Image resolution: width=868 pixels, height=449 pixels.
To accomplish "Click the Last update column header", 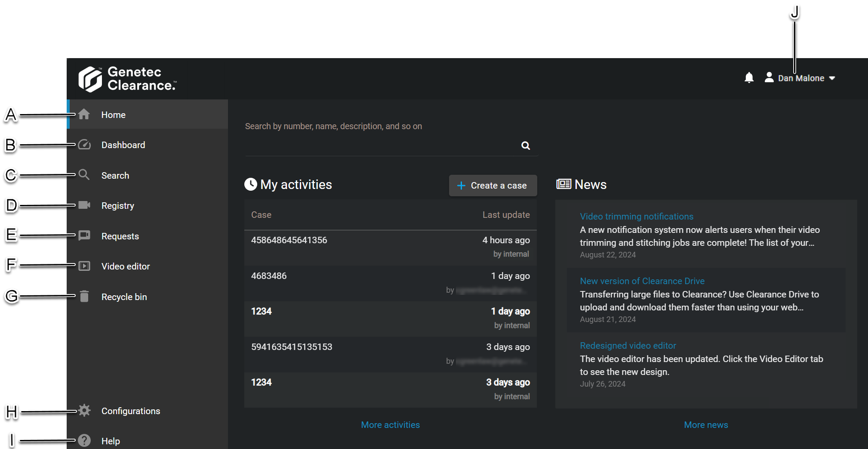I will click(x=506, y=214).
